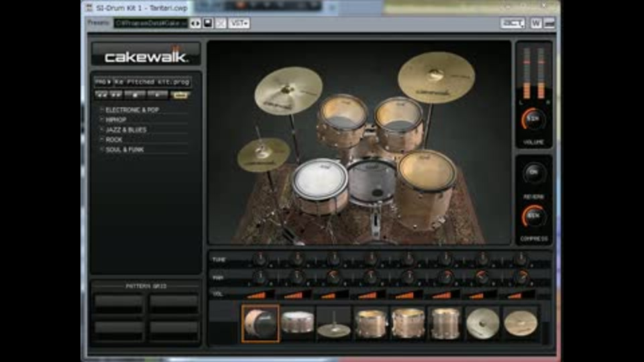Image resolution: width=644 pixels, height=362 pixels.
Task: Click the hi-hat's PAN knob
Action: point(333,278)
